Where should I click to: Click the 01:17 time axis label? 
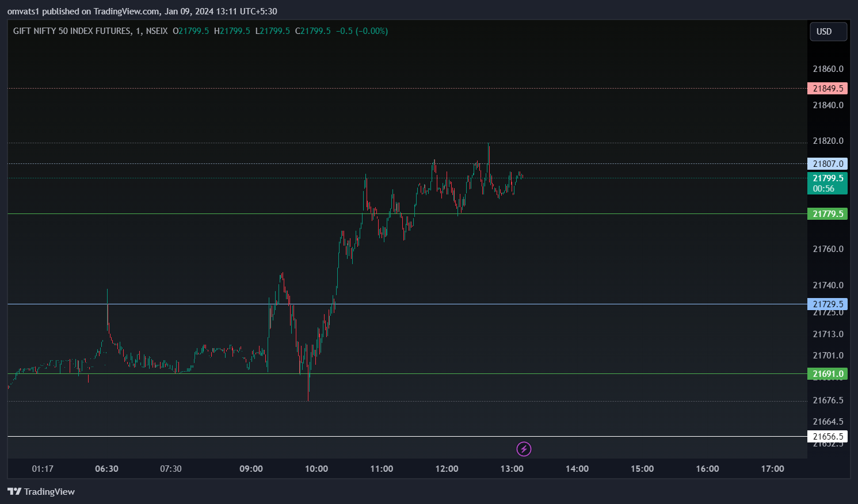coord(43,469)
